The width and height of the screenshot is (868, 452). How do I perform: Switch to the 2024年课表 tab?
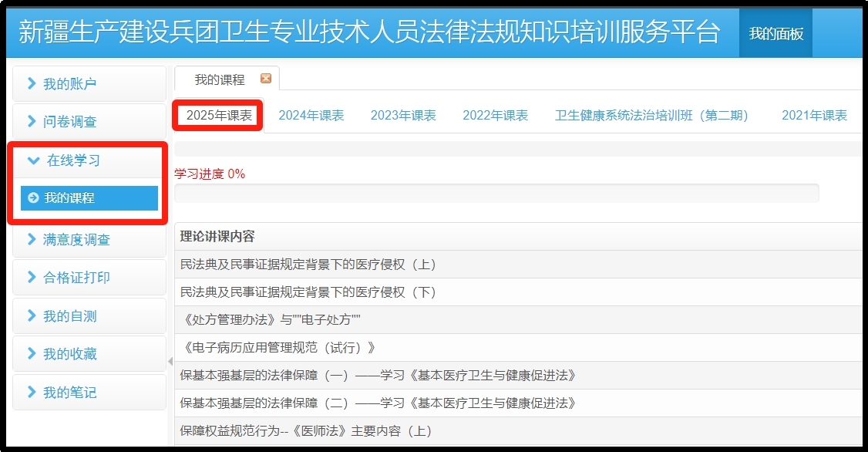311,116
